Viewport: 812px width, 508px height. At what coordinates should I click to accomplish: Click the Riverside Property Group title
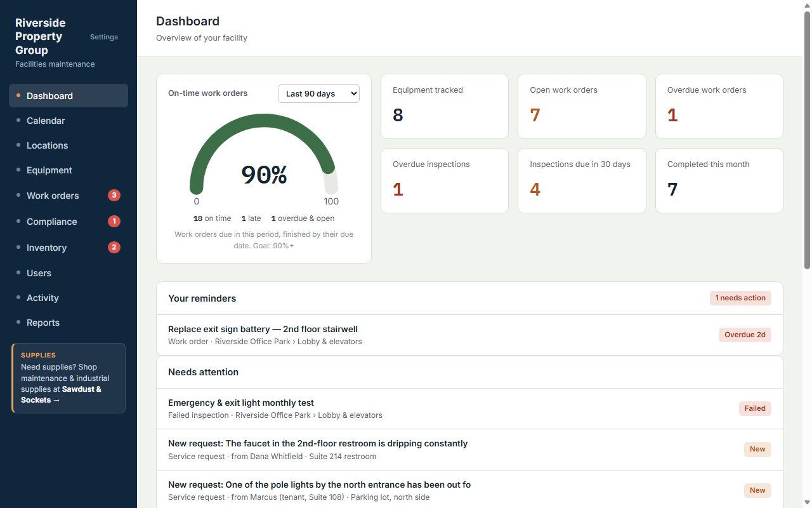pyautogui.click(x=41, y=37)
